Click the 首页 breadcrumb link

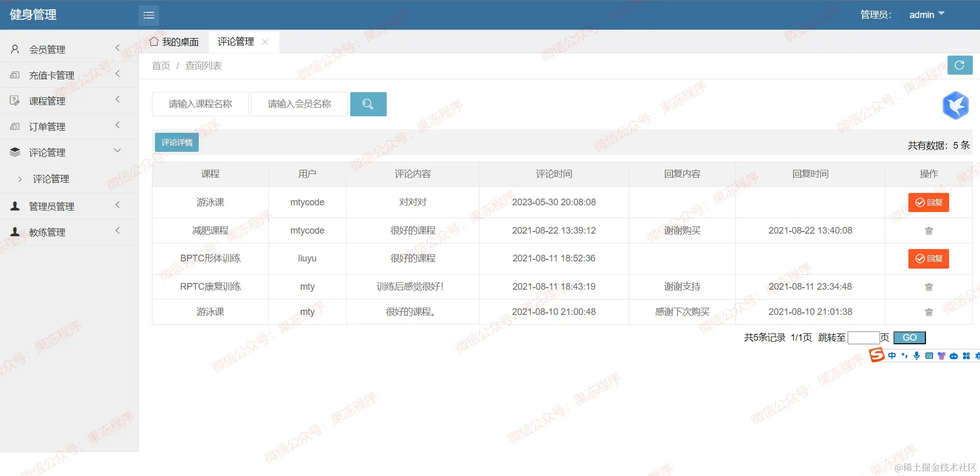tap(161, 65)
